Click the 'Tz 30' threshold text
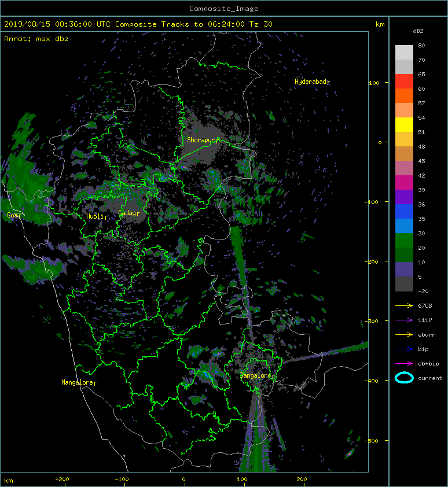The image size is (448, 487). (261, 24)
